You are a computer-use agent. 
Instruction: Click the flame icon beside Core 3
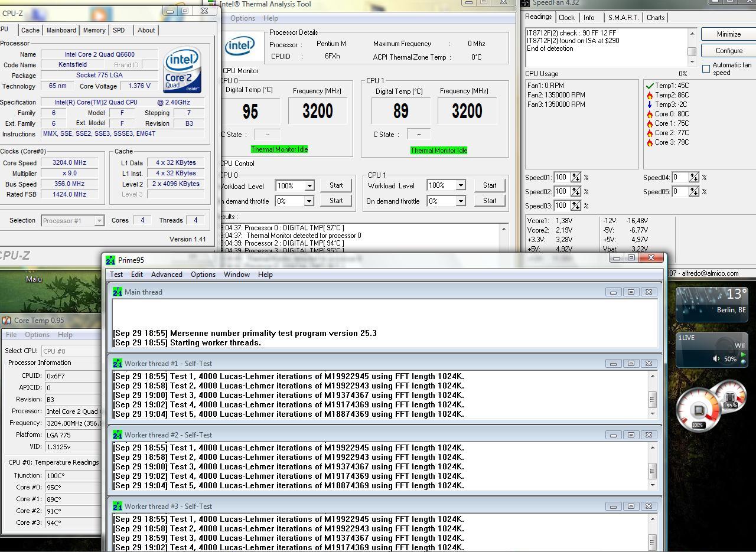(x=650, y=142)
